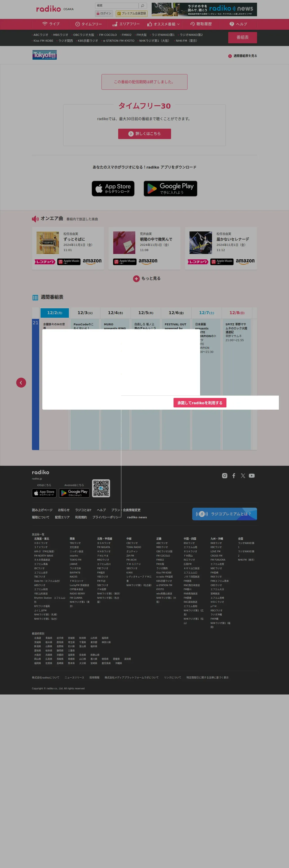289x868 pixels.
Task: Expand the オススメ番組 dropdown
Action: click(163, 24)
